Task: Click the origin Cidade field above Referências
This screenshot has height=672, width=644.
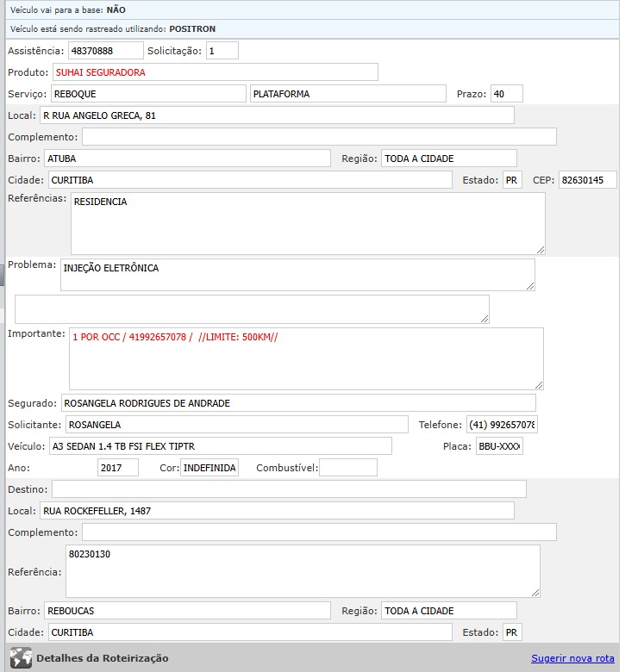Action: click(x=250, y=179)
